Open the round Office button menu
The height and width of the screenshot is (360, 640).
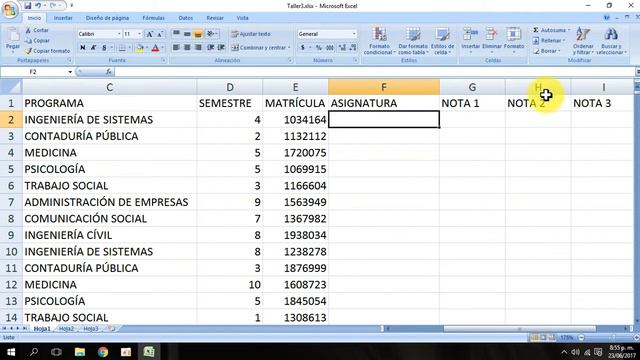pos(10,10)
